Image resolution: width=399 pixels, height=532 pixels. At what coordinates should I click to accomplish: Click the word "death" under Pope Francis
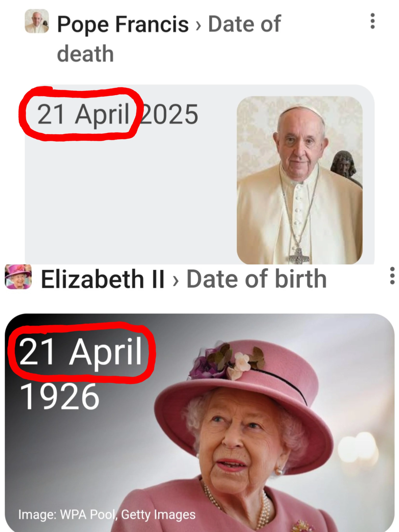(x=85, y=54)
